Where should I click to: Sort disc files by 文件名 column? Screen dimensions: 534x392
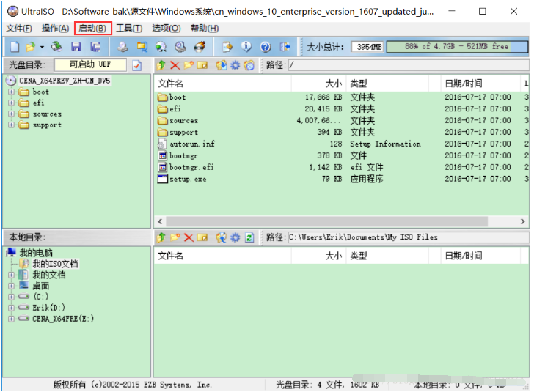pyautogui.click(x=223, y=84)
